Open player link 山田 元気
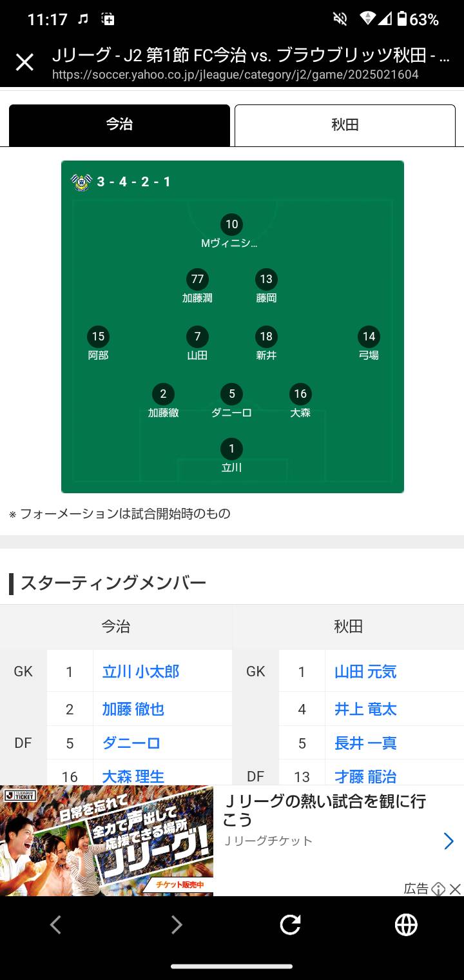Screen dimensions: 464x980 point(365,672)
